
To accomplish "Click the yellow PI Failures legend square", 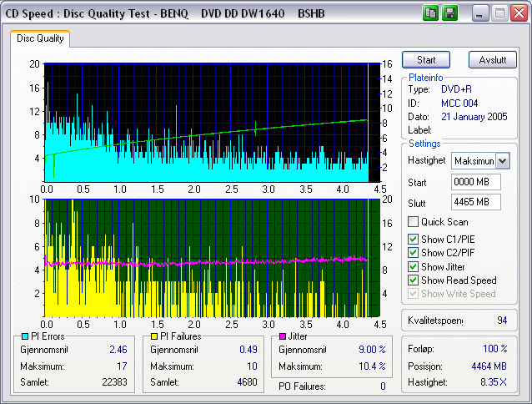I will click(x=153, y=336).
